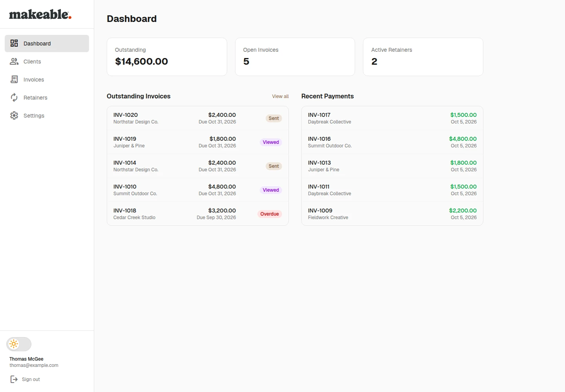Open payment INV-1016 row
Screen dimensions: 565x392
(x=392, y=142)
